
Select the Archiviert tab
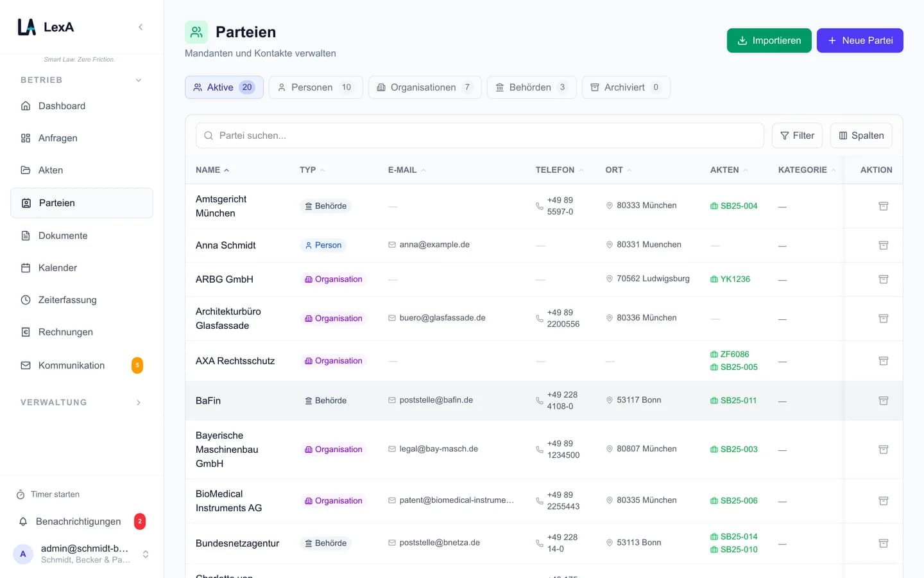[626, 87]
